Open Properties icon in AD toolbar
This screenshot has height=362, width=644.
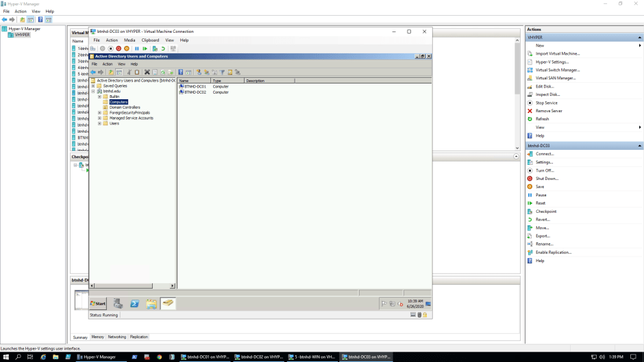pos(155,73)
